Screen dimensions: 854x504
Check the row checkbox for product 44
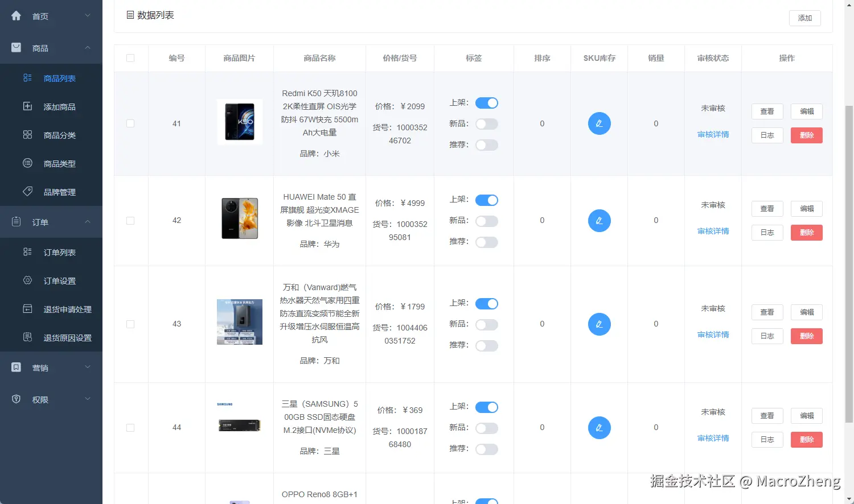click(130, 428)
